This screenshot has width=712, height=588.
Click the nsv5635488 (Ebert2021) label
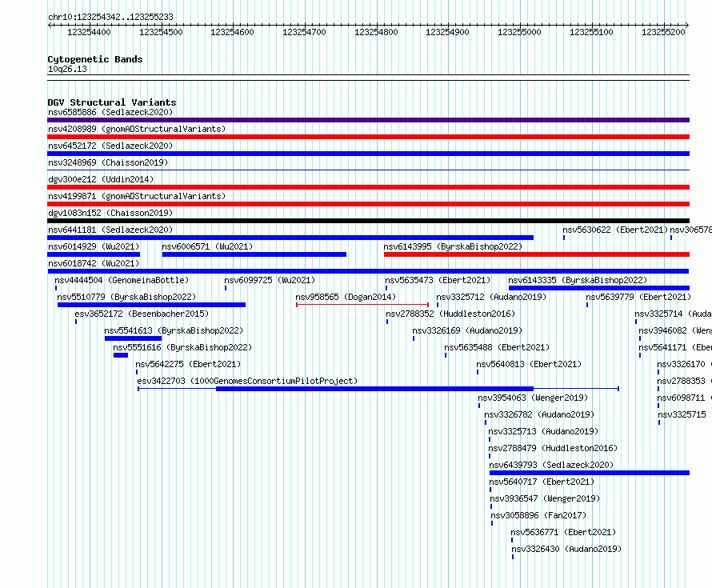[497, 347]
